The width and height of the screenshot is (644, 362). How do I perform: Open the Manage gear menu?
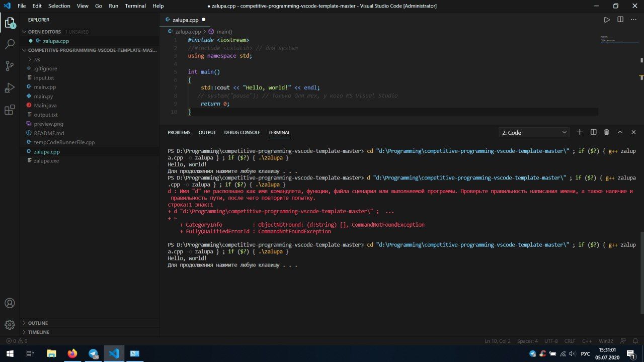coord(10,325)
